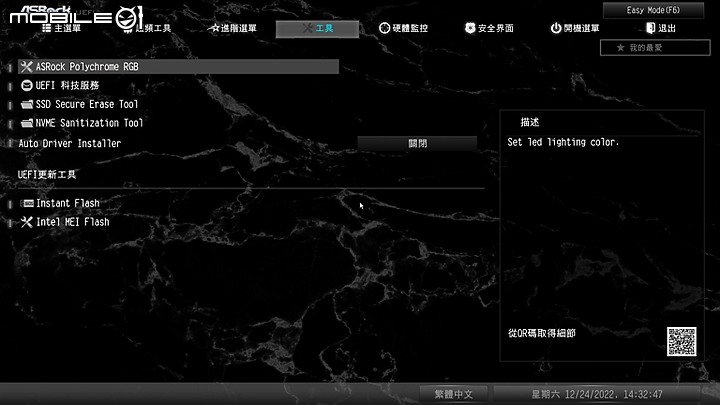
Task: Launch Intel MEI Flash
Action: 73,222
